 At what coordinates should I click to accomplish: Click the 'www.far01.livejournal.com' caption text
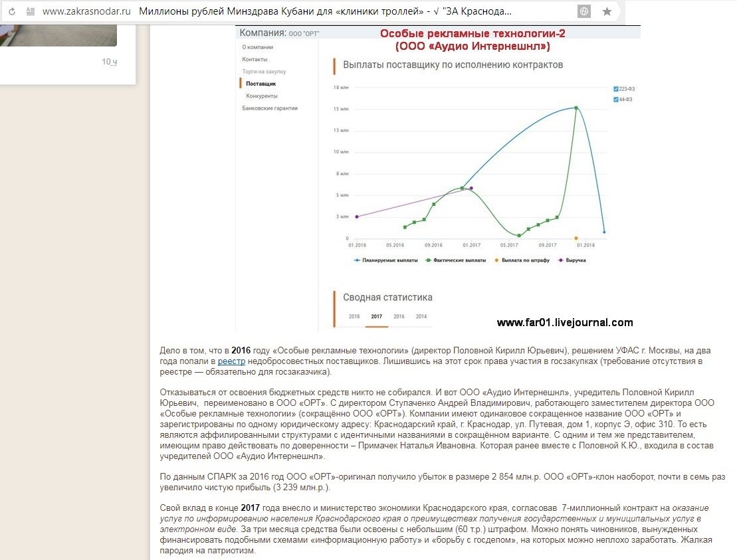pyautogui.click(x=564, y=322)
